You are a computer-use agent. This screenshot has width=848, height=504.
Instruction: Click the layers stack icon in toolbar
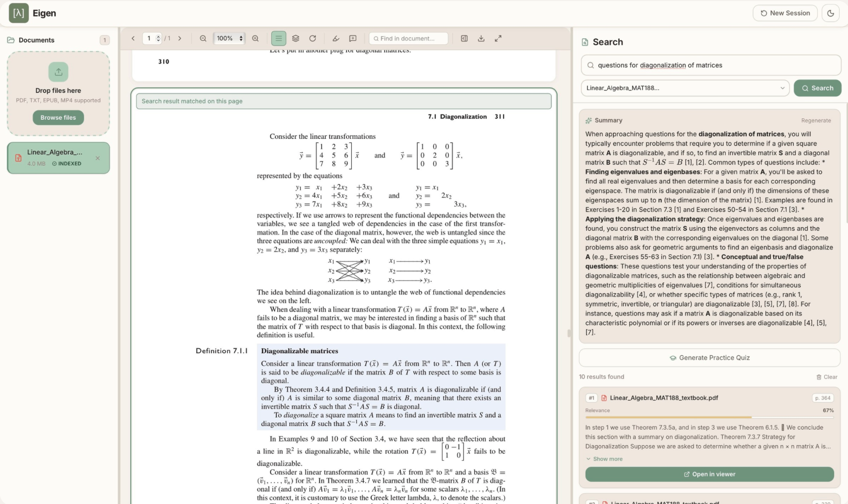tap(295, 38)
